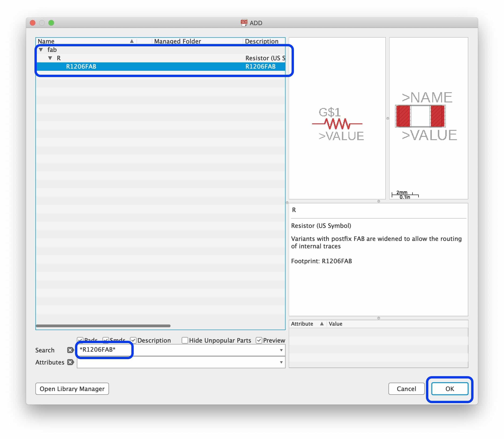Enable Hide Unpopular Parts checkbox
504x439 pixels.
[x=185, y=340]
